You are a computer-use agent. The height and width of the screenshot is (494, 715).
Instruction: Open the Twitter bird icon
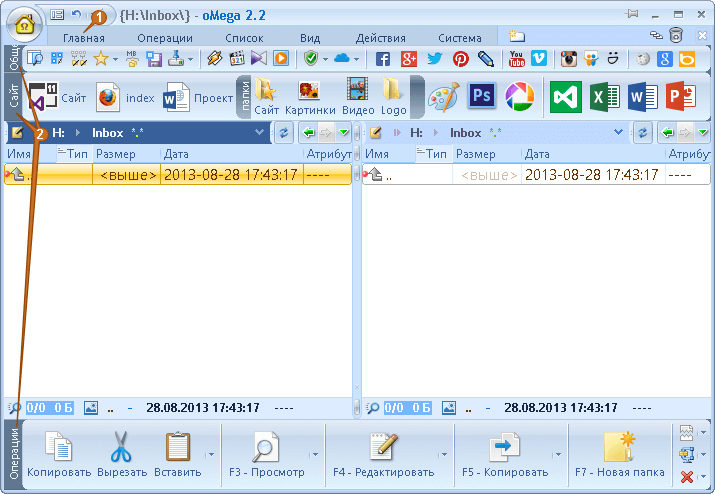pyautogui.click(x=435, y=59)
